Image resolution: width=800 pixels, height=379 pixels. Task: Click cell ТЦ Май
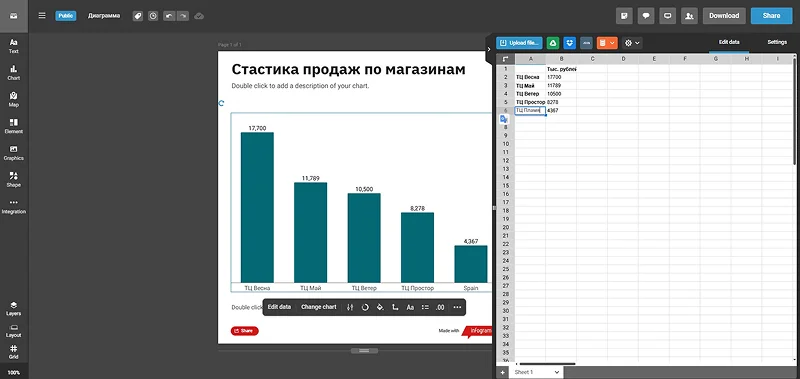point(530,85)
